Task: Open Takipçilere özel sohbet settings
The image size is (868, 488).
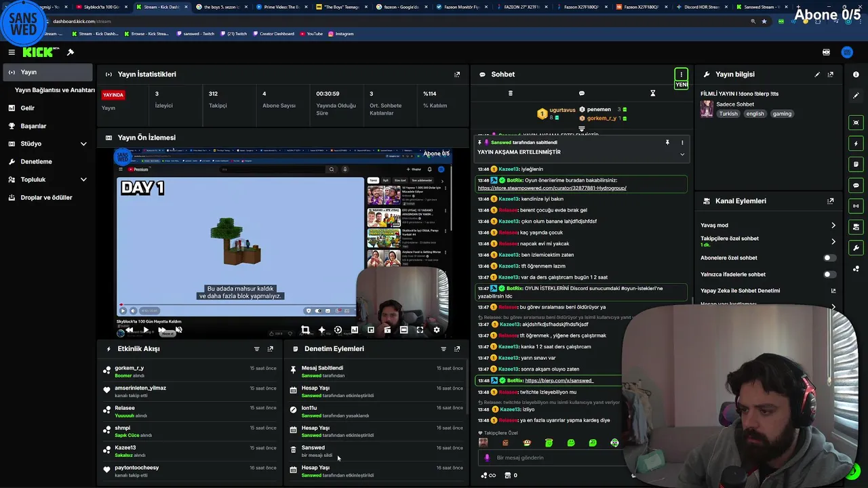Action: click(768, 241)
